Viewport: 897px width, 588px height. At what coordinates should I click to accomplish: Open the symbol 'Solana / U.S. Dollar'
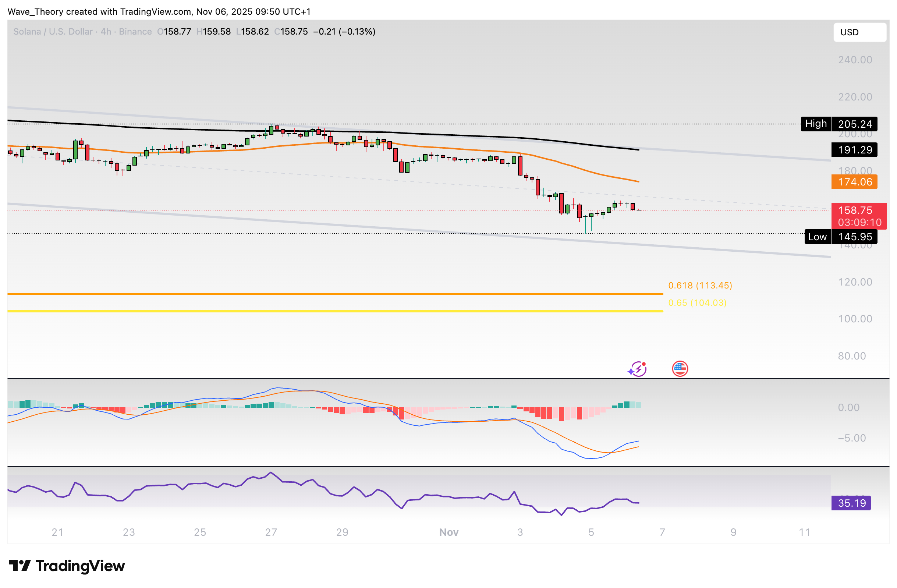coord(53,32)
